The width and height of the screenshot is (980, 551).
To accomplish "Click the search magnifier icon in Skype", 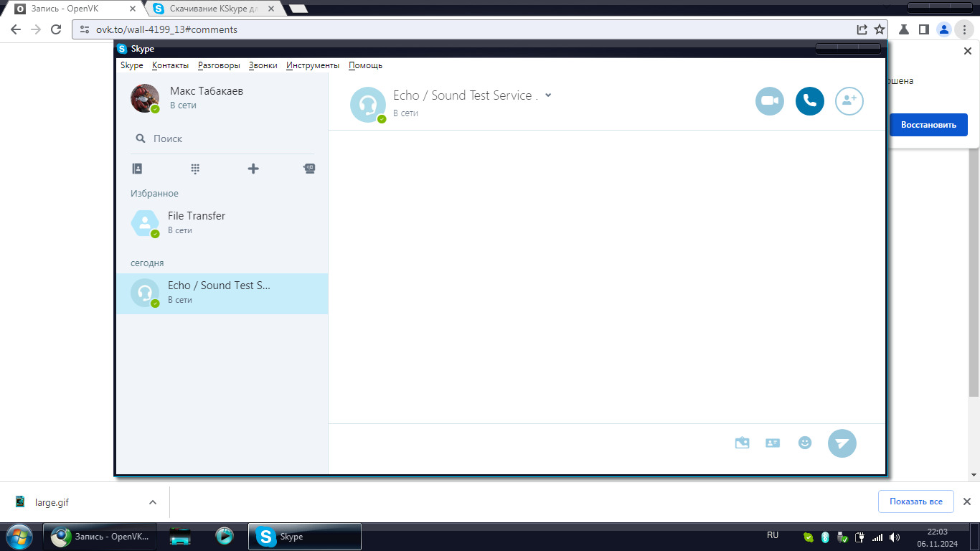I will point(141,138).
